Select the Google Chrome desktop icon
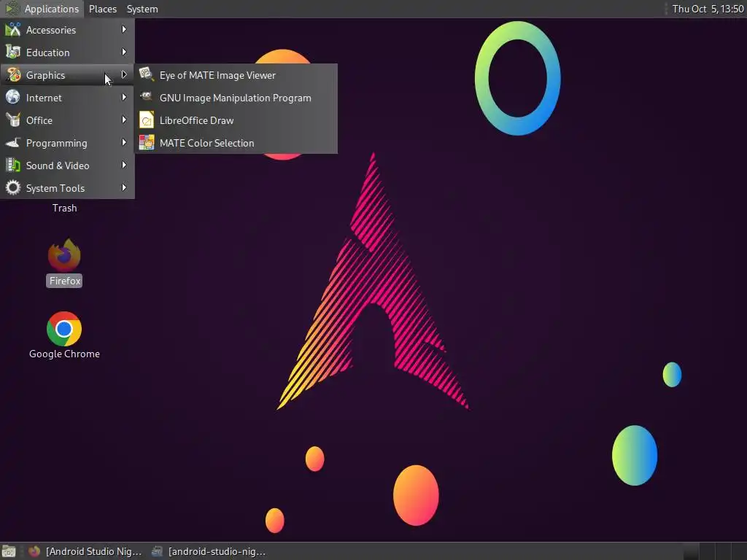This screenshot has height=560, width=747. pyautogui.click(x=64, y=329)
